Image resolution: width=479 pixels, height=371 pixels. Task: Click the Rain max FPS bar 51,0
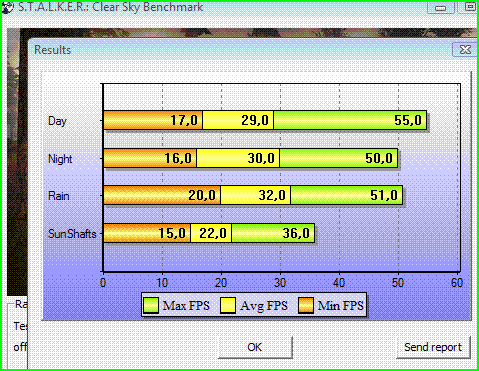pos(347,195)
